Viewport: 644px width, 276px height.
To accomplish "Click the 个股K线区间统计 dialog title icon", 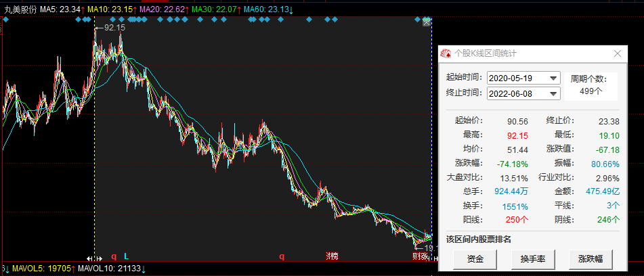I will point(445,53).
